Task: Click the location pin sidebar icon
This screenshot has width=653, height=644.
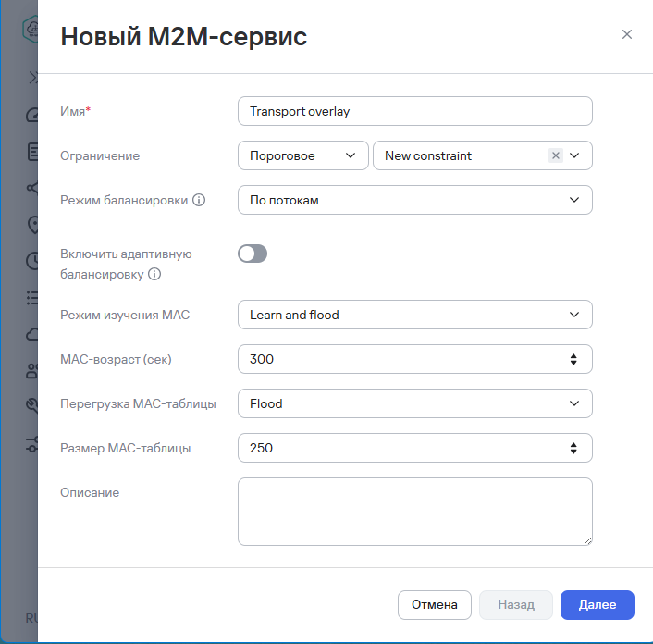Action: coord(32,225)
